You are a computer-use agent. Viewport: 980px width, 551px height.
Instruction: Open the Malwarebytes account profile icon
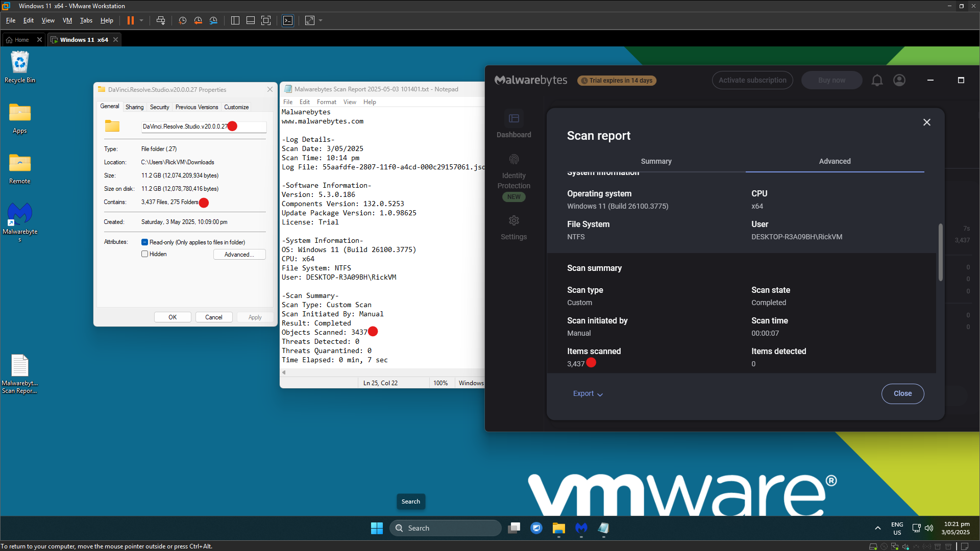tap(899, 80)
